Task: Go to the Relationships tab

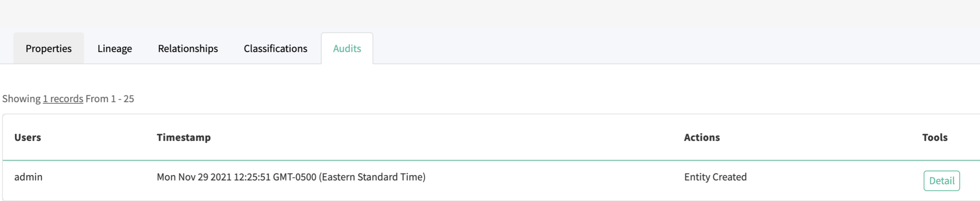Action: click(188, 48)
